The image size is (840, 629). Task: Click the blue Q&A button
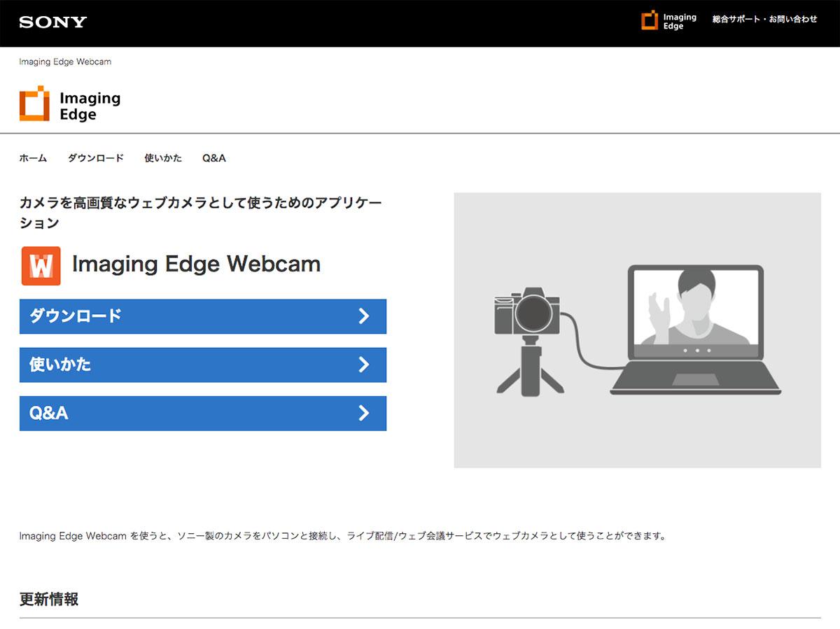[x=203, y=413]
